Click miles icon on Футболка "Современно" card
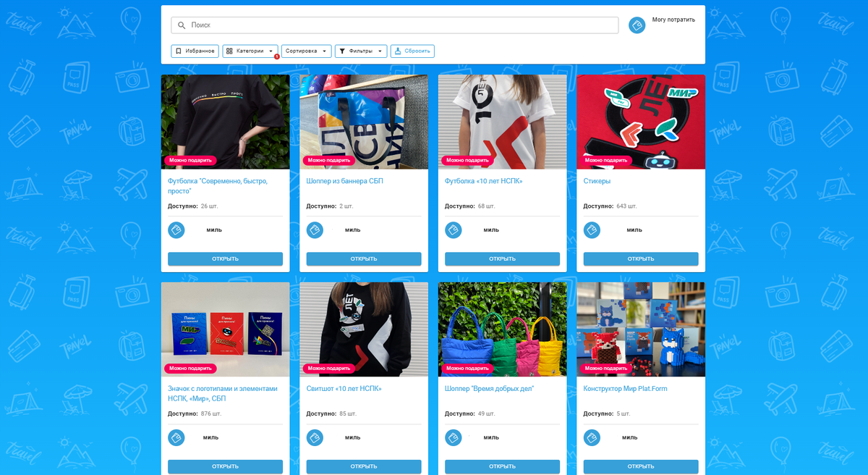Viewport: 868px width, 475px height. click(x=176, y=230)
